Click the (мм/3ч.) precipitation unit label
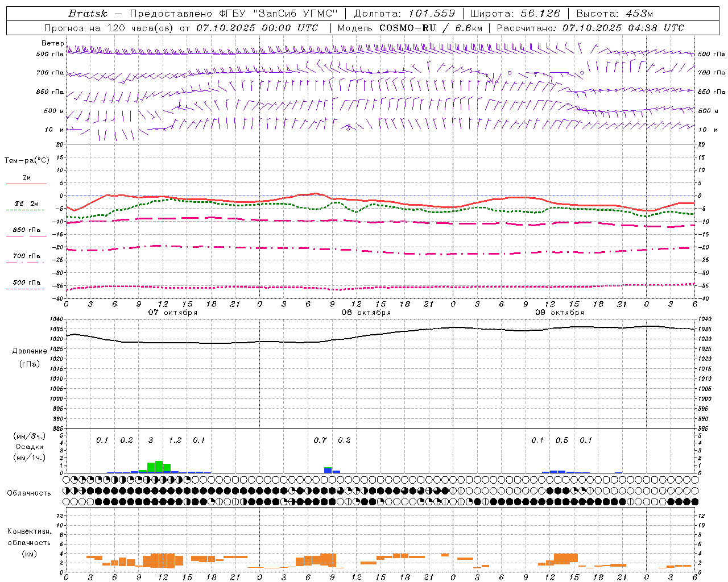Viewport: 728px width, 582px height. coord(29,436)
